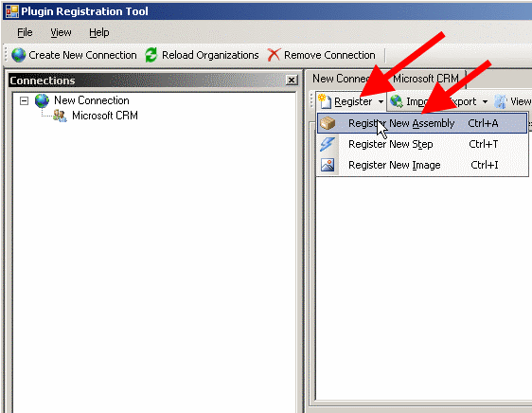This screenshot has width=532, height=413.
Task: Click the Create New Connection globe icon
Action: (18, 55)
